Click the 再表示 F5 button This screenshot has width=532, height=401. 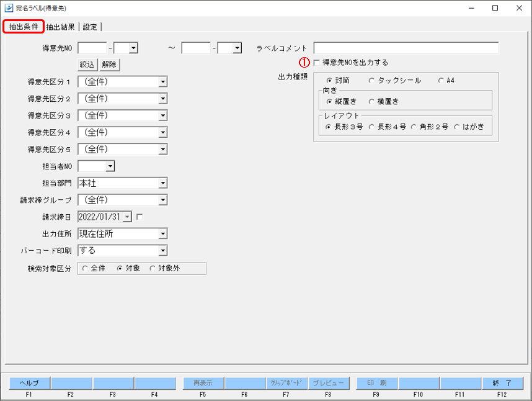(x=203, y=384)
